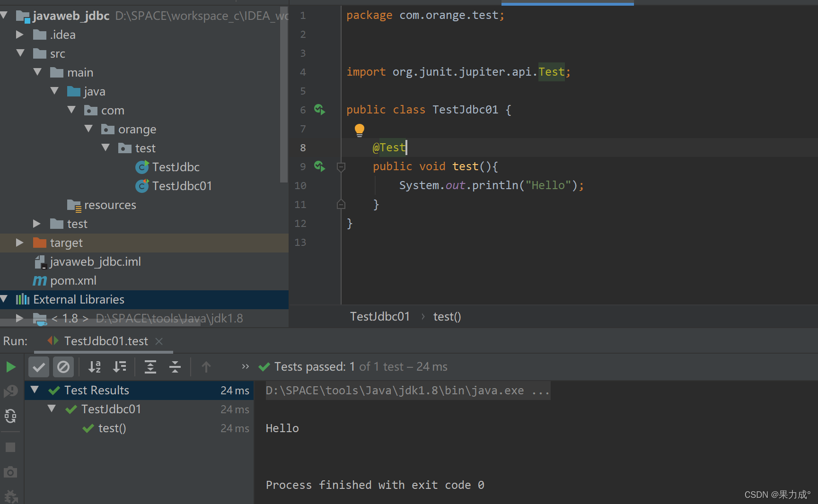Collapse the src folder

coord(20,53)
